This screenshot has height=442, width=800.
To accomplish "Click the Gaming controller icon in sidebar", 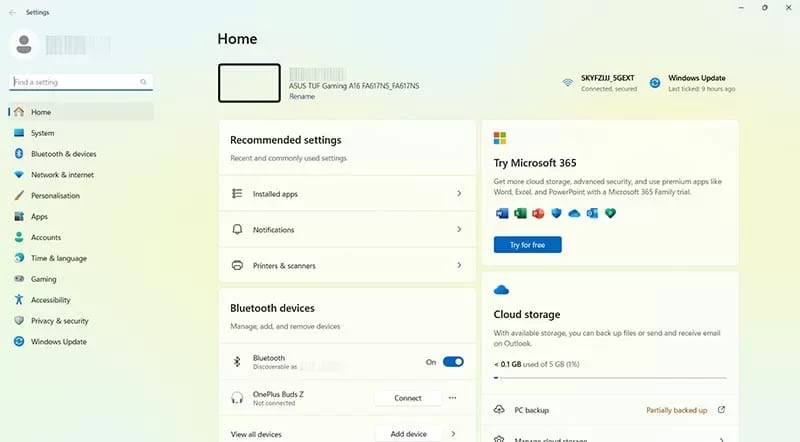I will click(19, 279).
